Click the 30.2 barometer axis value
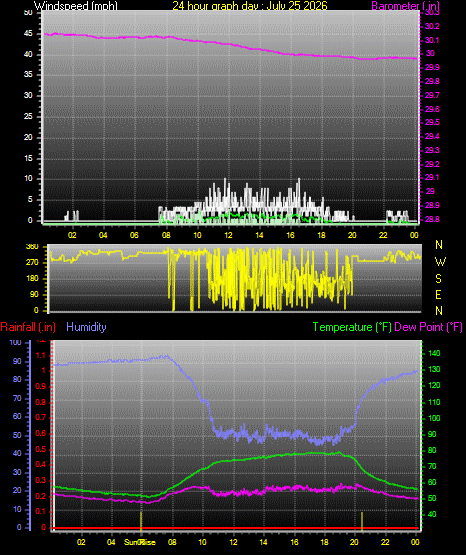Image resolution: width=466 pixels, height=555 pixels. click(432, 26)
